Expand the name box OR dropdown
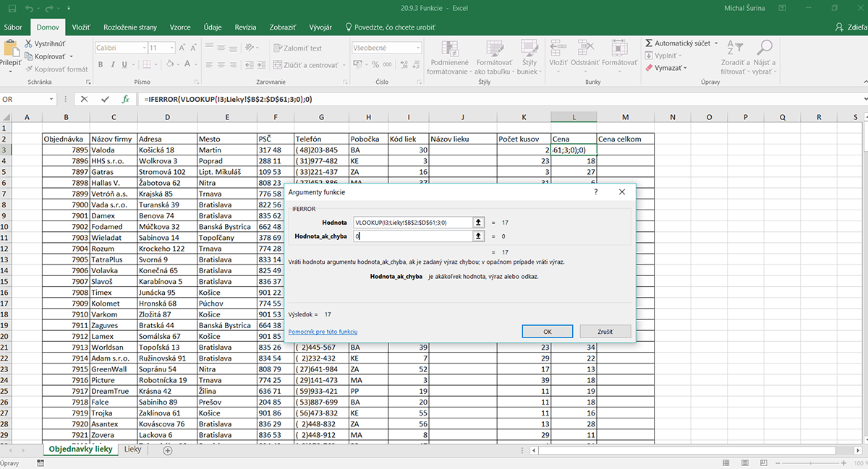 point(51,99)
